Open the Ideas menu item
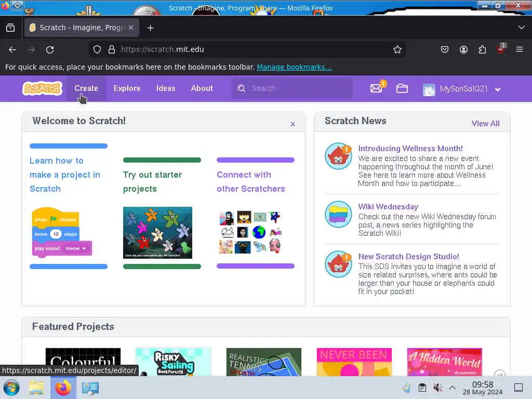 (166, 88)
